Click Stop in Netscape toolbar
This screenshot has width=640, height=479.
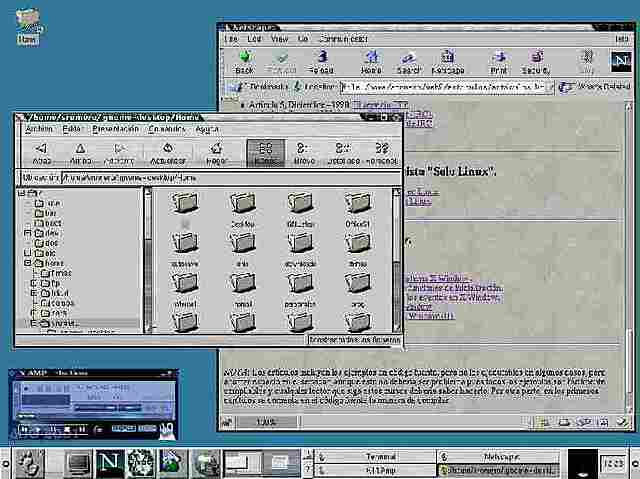click(587, 62)
